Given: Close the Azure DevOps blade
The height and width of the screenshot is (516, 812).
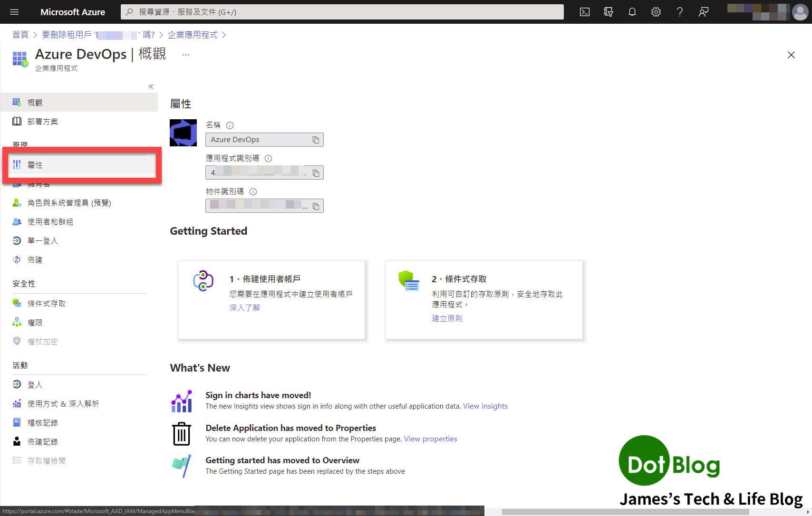Looking at the screenshot, I should click(791, 55).
